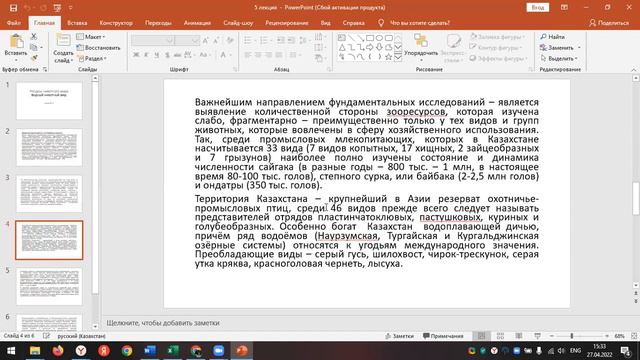
Task: Toggle Underline (Ч) formatting
Action: click(x=156, y=55)
